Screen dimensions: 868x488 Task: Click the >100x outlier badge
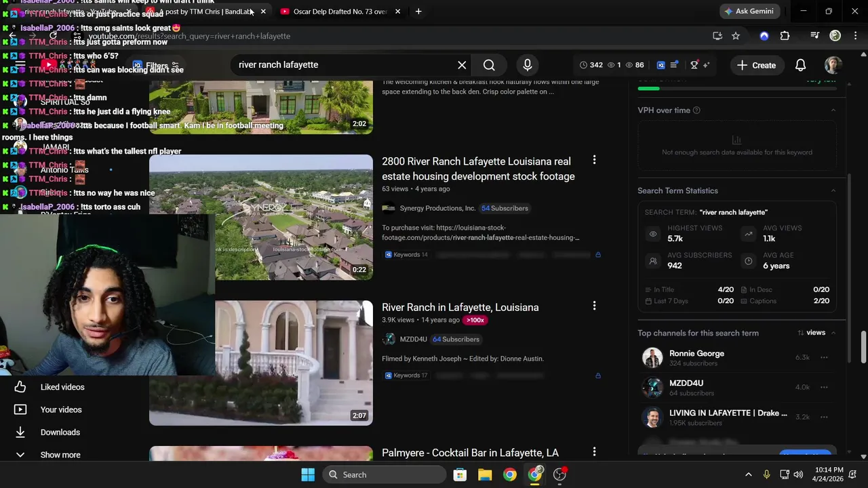pyautogui.click(x=475, y=320)
